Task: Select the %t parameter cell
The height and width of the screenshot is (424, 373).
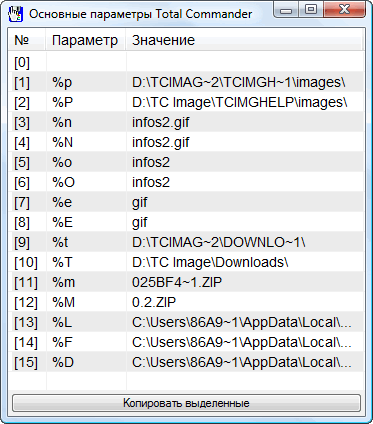Action: (60, 242)
